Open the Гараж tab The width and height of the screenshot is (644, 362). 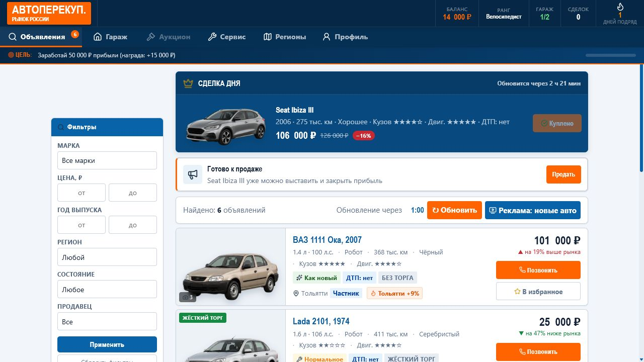tap(110, 37)
